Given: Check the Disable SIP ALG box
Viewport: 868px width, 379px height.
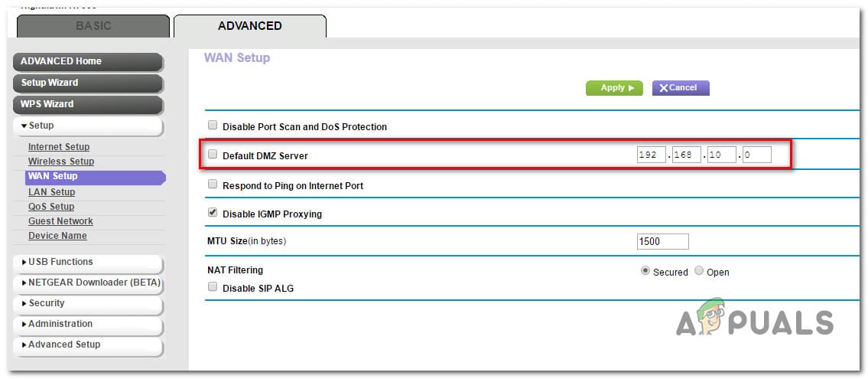Looking at the screenshot, I should [x=213, y=287].
